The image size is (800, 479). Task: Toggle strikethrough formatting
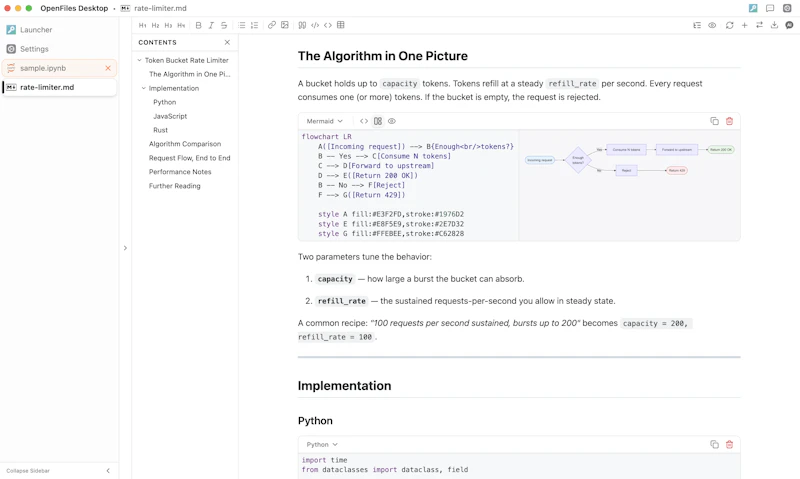click(x=223, y=25)
